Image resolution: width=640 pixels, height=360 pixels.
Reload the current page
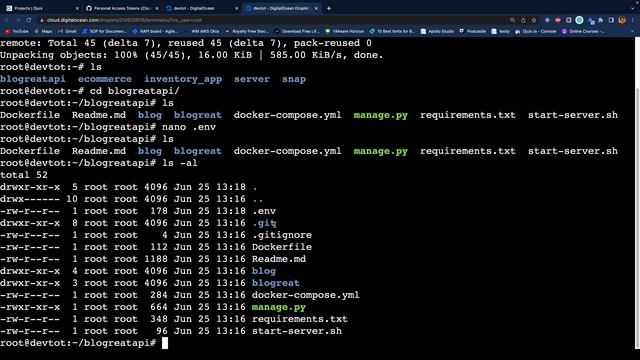(x=29, y=20)
